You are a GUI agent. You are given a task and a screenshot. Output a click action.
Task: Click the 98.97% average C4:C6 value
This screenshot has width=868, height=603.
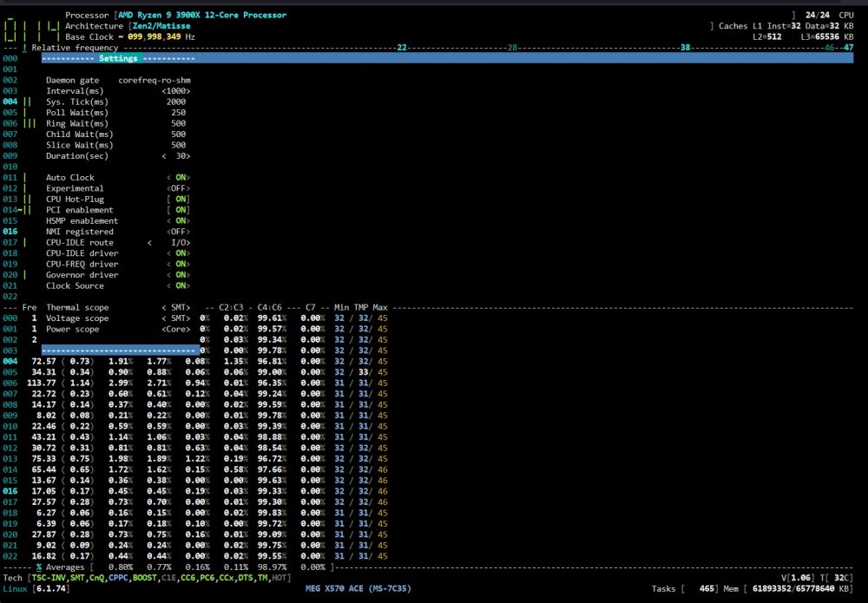point(273,567)
